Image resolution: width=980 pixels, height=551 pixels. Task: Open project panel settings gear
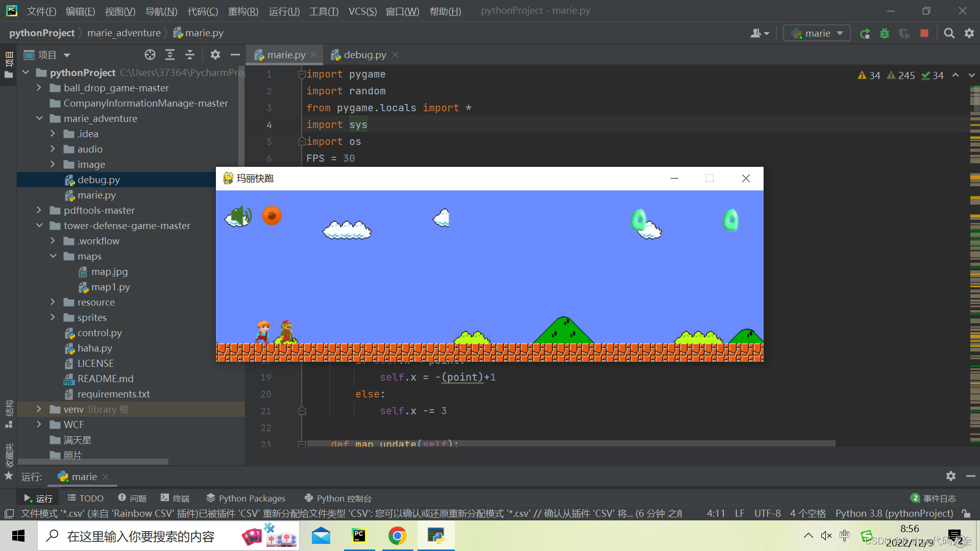[215, 55]
